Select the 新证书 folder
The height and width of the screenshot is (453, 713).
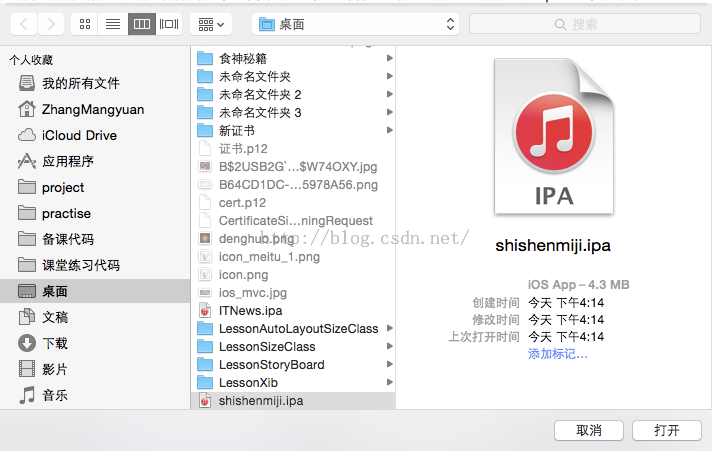tap(293, 131)
